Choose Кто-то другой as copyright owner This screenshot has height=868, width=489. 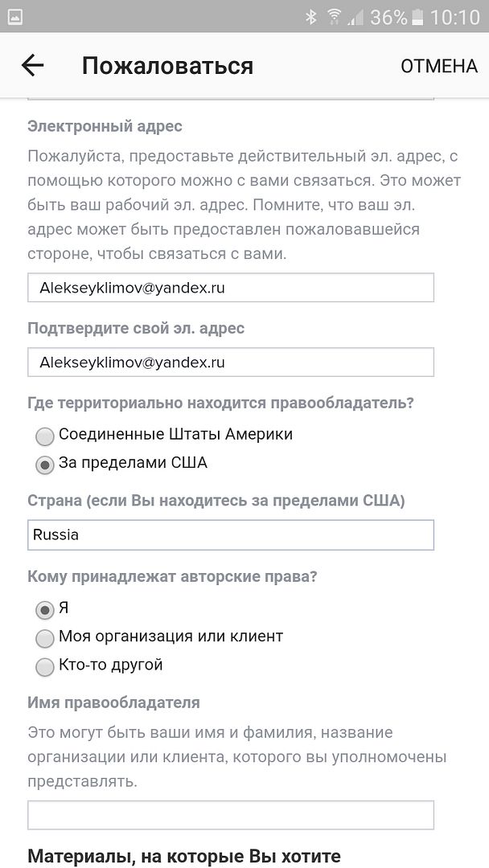pyautogui.click(x=45, y=666)
